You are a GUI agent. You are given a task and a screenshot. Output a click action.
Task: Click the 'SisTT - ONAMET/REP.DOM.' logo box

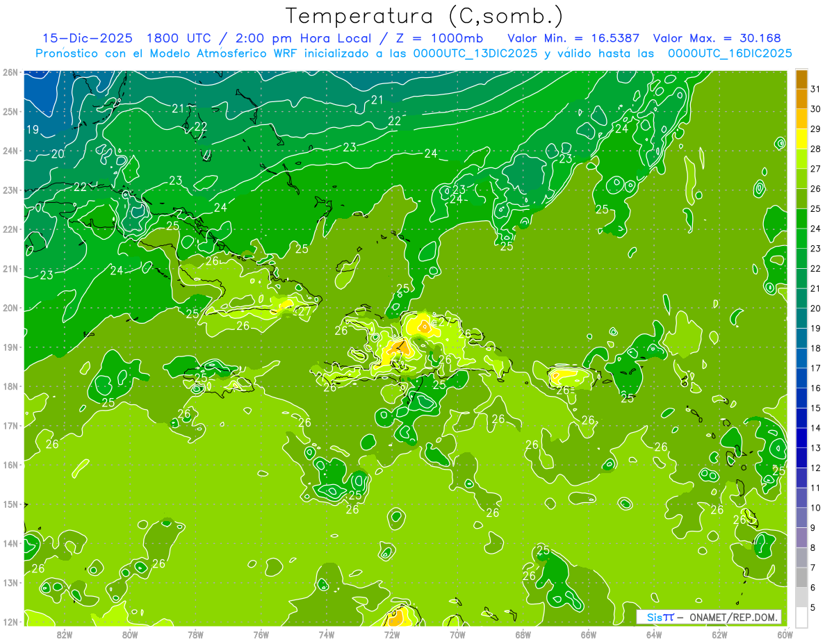pos(709,617)
